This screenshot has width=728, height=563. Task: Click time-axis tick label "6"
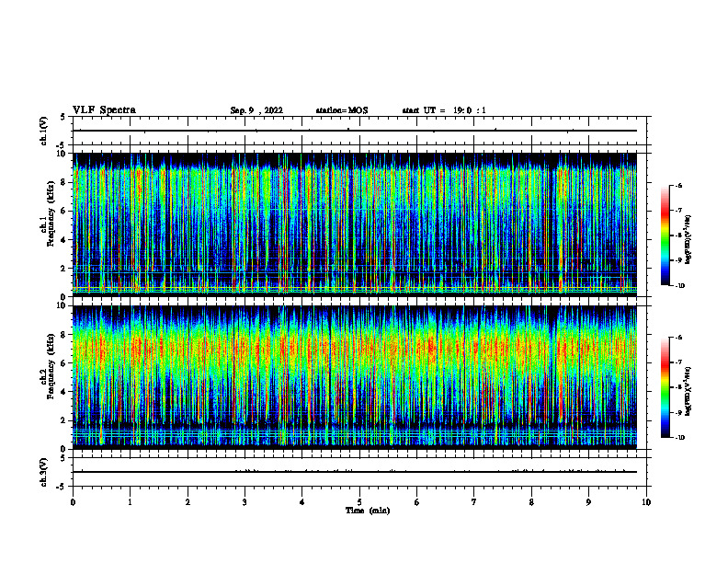point(417,502)
